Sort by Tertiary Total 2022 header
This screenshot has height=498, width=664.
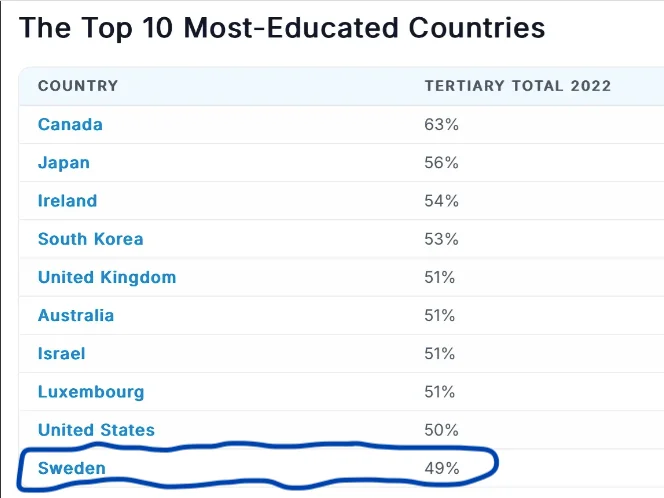[517, 86]
